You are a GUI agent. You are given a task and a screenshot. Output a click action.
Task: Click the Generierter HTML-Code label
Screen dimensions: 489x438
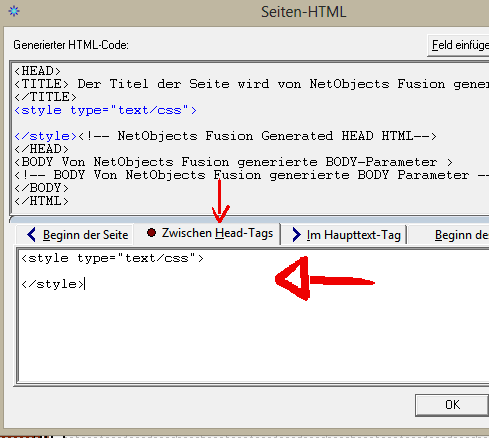pos(71,45)
